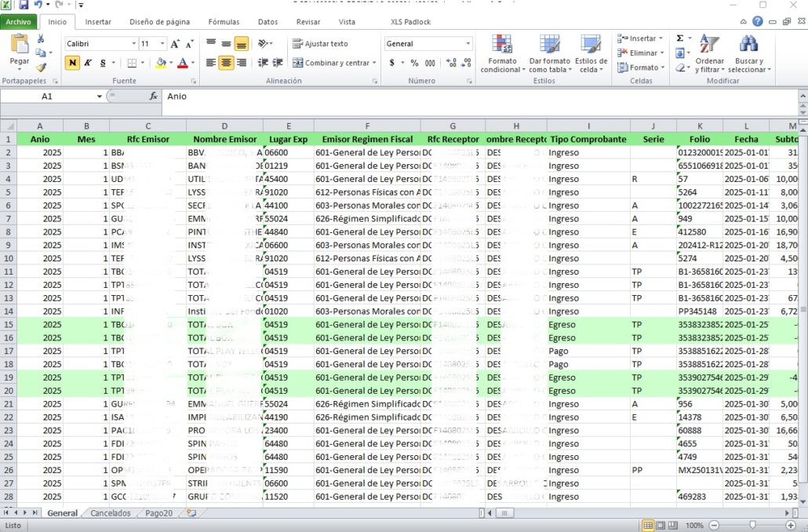Click the decrease indent icon

tap(263, 63)
